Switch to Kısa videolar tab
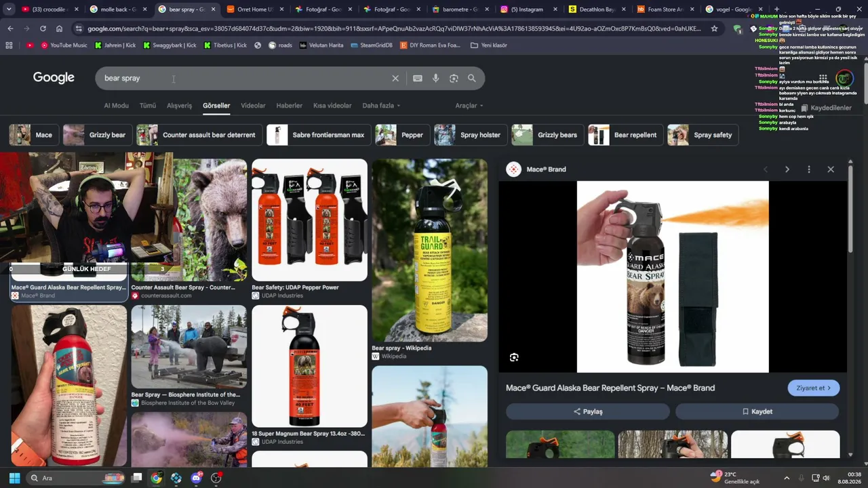Image resolution: width=868 pixels, height=488 pixels. pyautogui.click(x=332, y=106)
